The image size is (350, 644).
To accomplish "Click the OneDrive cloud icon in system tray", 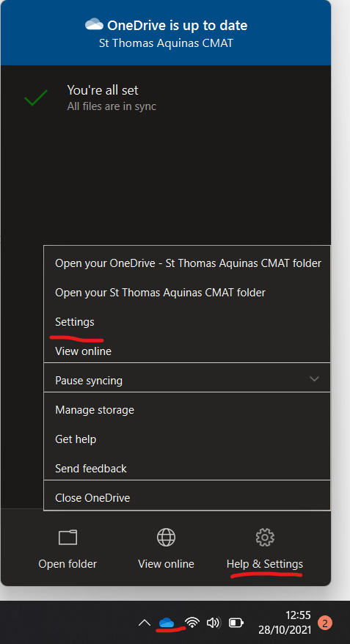I will click(x=167, y=623).
